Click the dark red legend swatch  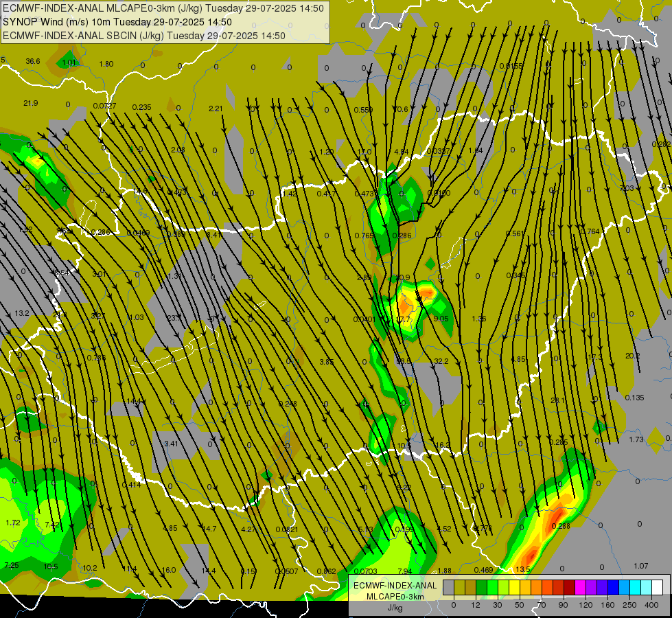point(570,587)
